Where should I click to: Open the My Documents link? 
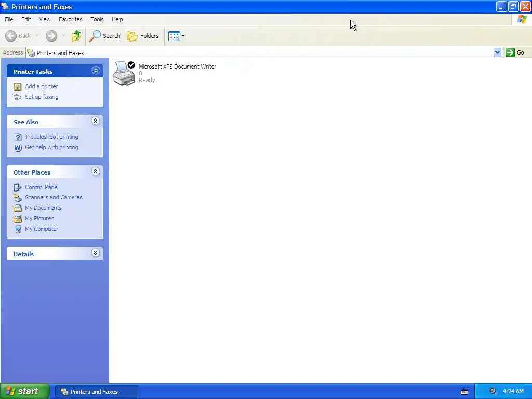[x=43, y=208]
